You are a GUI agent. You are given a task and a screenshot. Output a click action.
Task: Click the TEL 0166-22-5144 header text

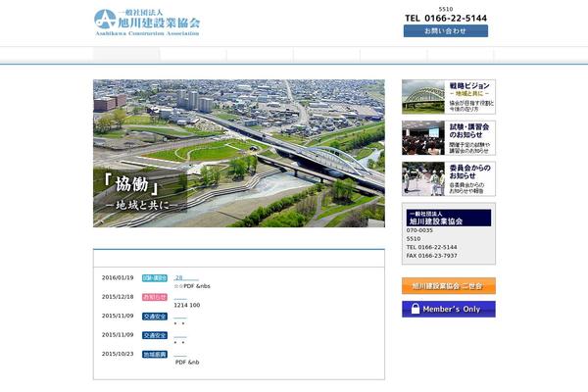446,18
